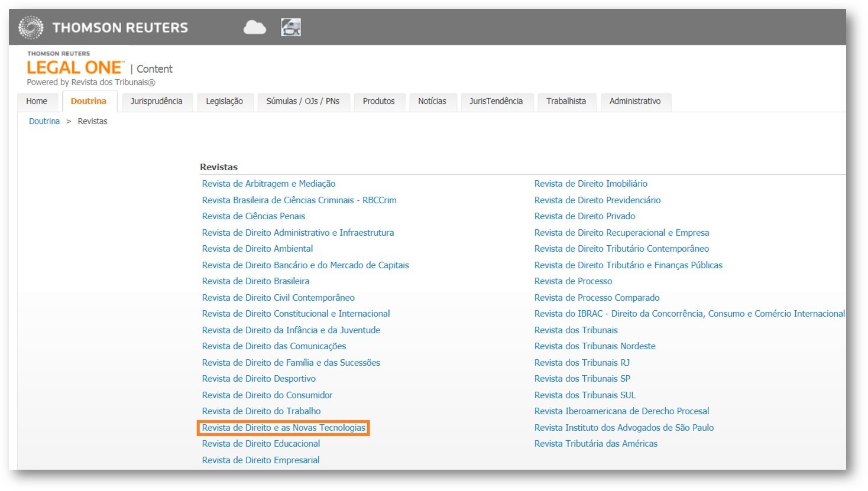
Task: Open the Súmulas / OJs / PNs tab
Action: (x=303, y=101)
